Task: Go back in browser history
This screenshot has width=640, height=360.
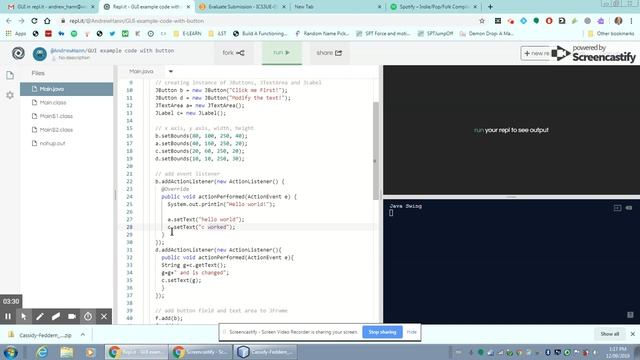Action: pyautogui.click(x=9, y=21)
